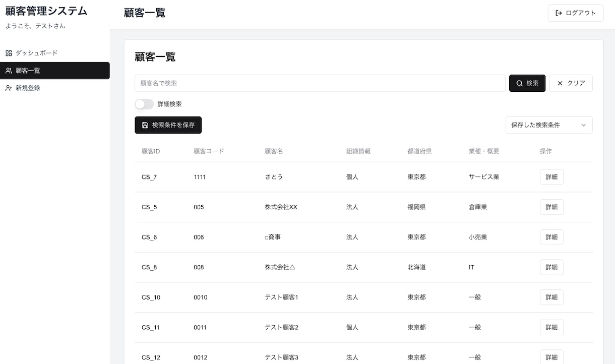The height and width of the screenshot is (364, 615).
Task: Click customer code 006
Action: tap(199, 237)
